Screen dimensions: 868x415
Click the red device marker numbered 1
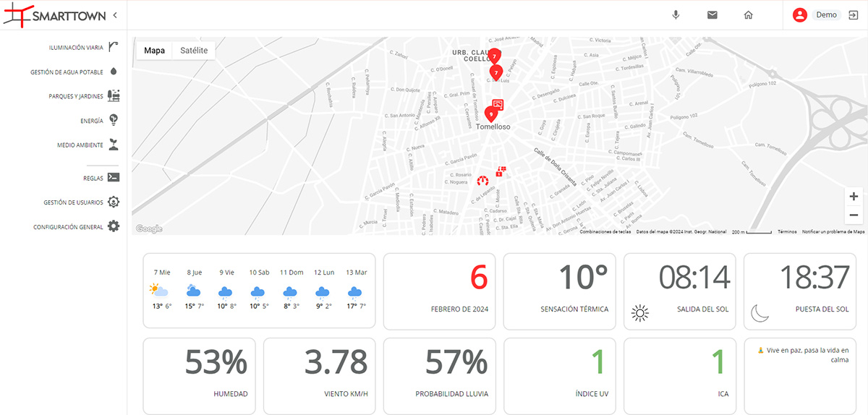point(500,171)
